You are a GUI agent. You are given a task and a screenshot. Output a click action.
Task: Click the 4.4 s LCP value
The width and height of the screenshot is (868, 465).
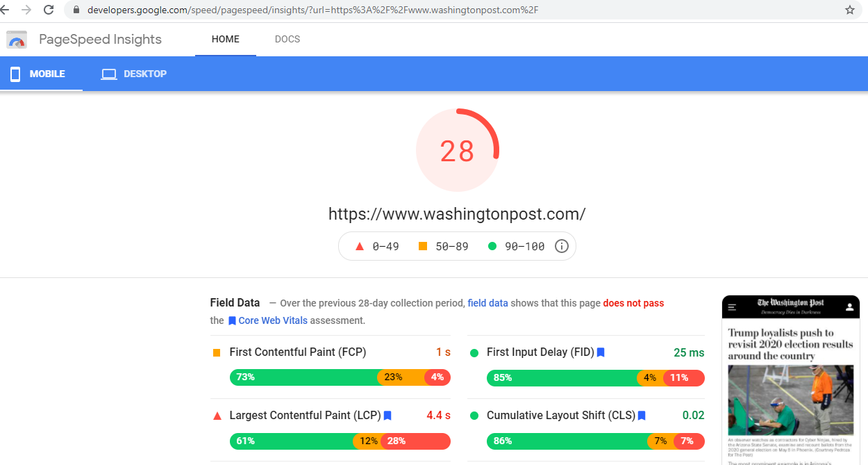point(438,416)
